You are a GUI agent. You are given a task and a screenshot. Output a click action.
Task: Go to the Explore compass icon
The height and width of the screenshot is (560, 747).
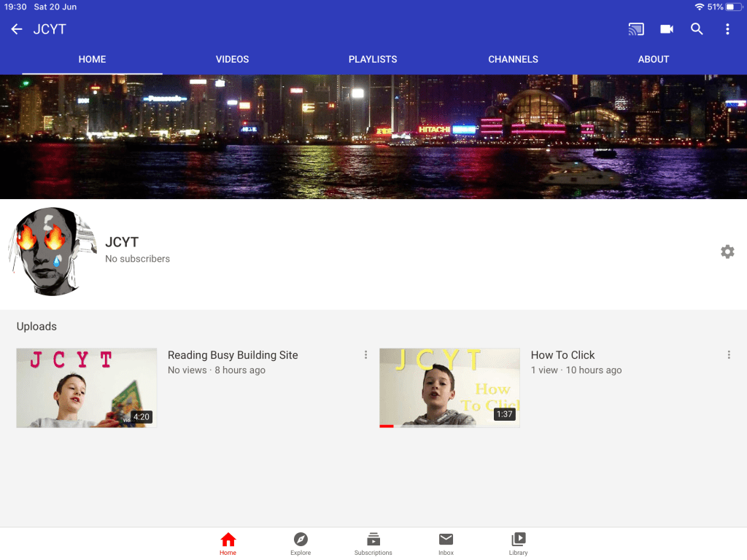(301, 540)
